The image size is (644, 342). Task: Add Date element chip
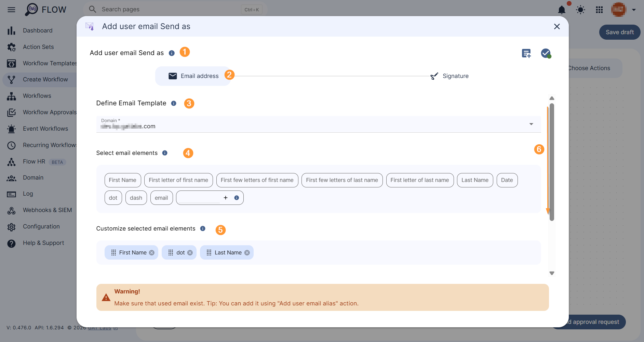click(507, 180)
